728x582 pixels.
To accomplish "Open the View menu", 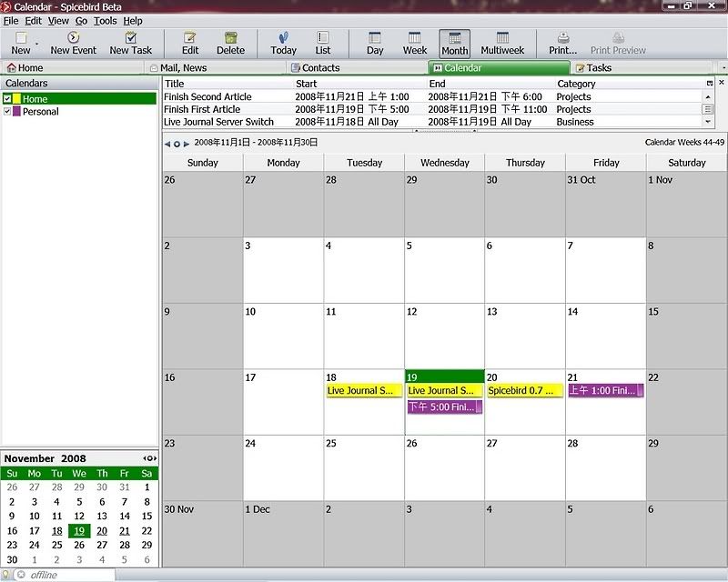I will 58,21.
